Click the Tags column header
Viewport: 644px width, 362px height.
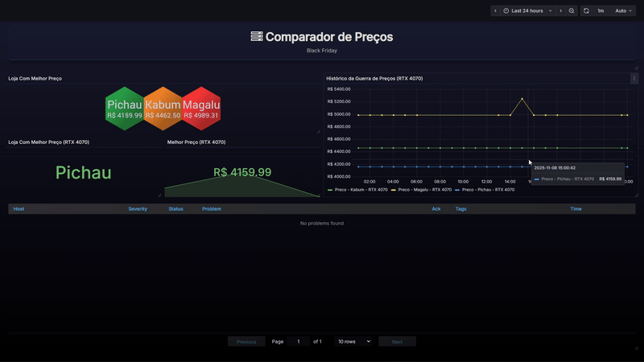(x=460, y=209)
